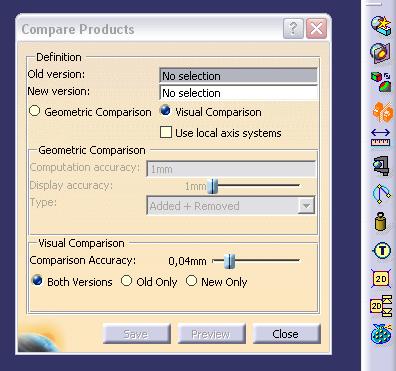Click the Close button

[x=286, y=334]
